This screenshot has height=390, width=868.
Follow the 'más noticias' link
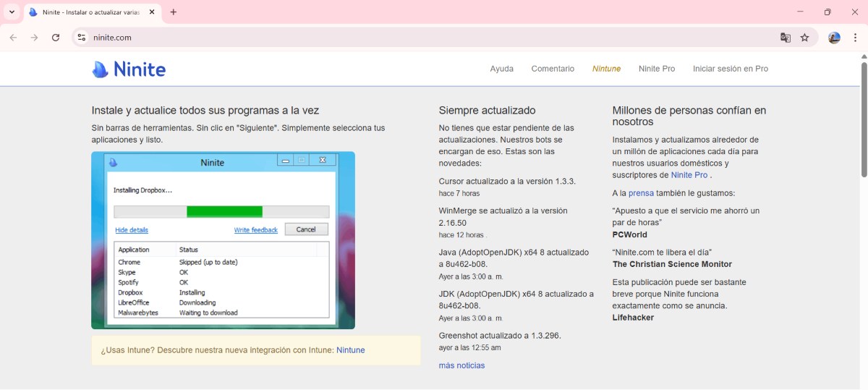tap(461, 365)
